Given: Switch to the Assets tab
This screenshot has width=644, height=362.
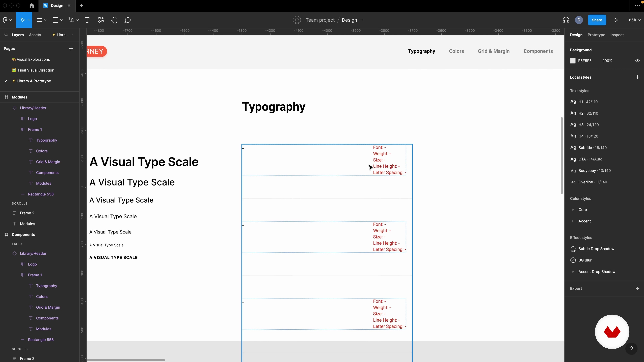Looking at the screenshot, I should (35, 35).
